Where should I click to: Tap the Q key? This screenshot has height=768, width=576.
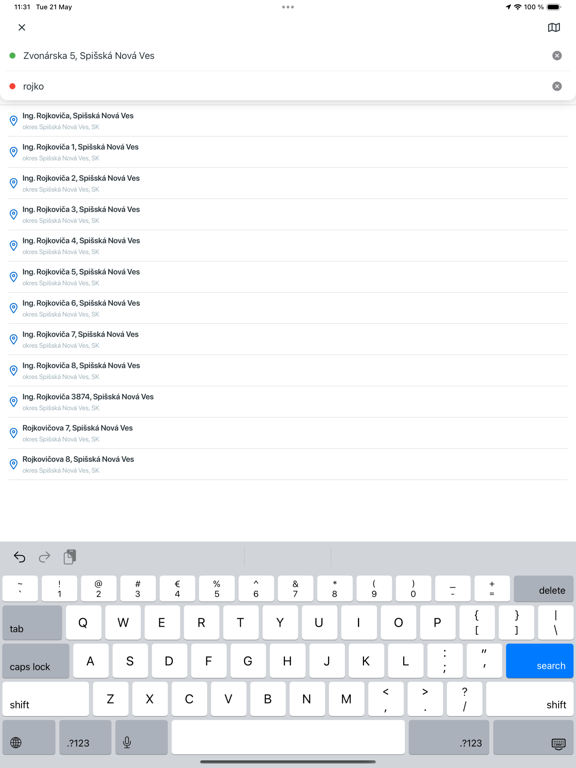83,623
